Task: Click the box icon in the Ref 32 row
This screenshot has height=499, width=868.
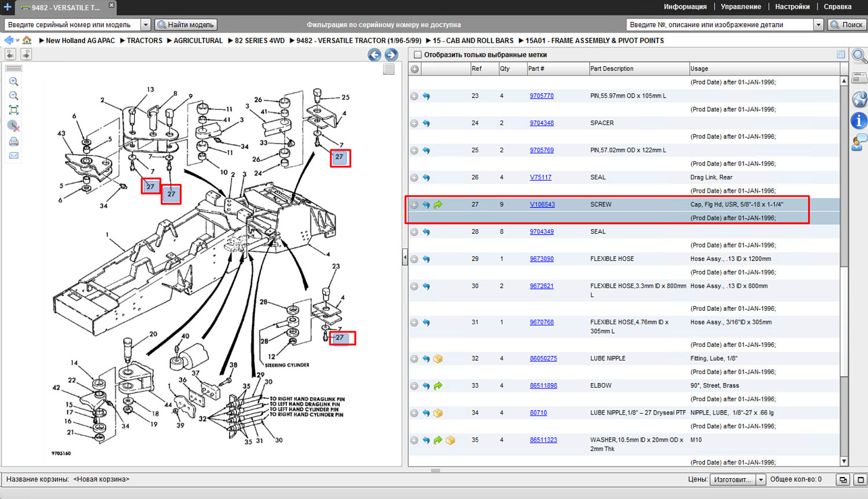Action: 438,359
